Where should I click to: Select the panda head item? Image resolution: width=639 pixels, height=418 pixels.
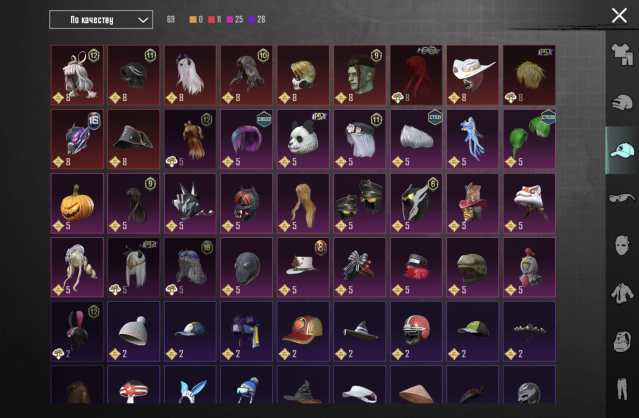pyautogui.click(x=303, y=139)
